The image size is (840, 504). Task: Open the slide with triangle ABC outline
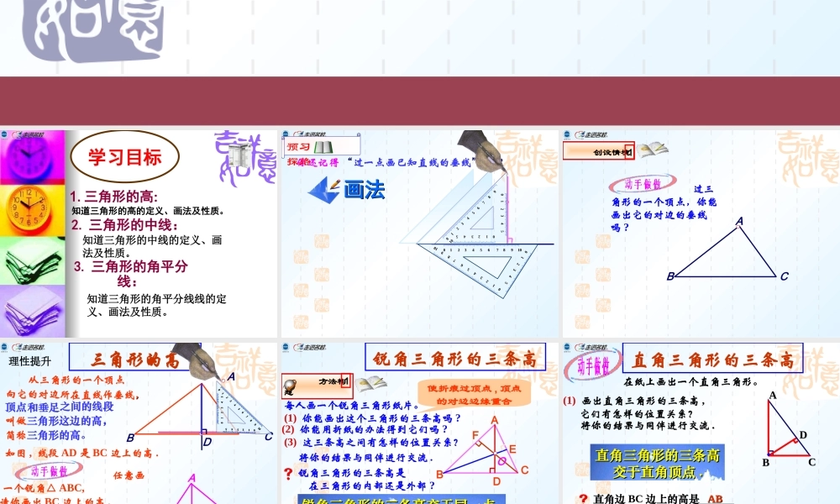point(701,234)
